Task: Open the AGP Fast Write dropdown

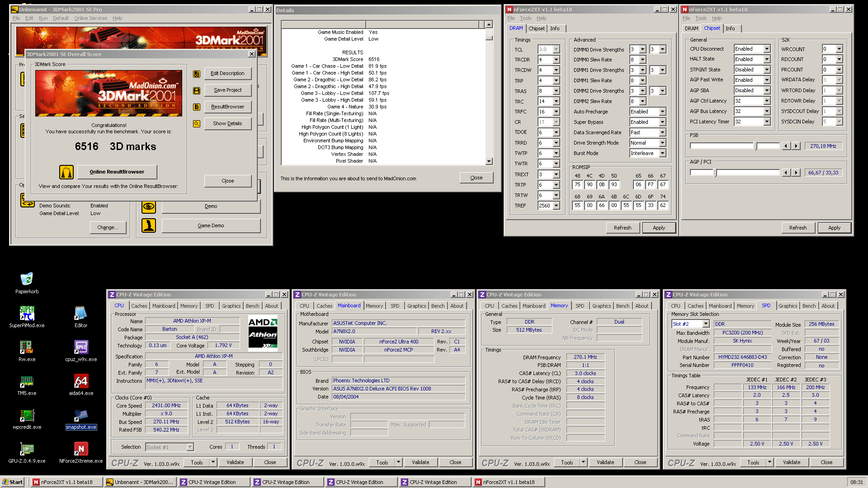Action: (767, 80)
